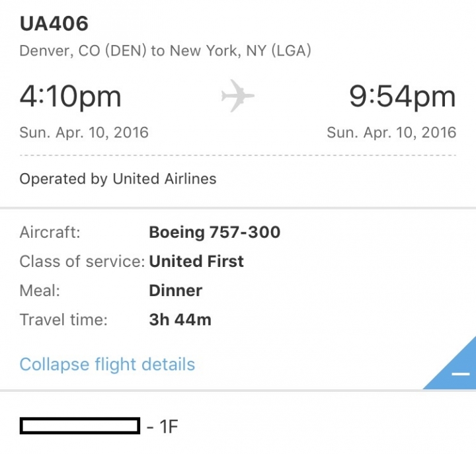This screenshot has width=476, height=454.
Task: Select the 9:54pm arrival time
Action: (x=403, y=96)
